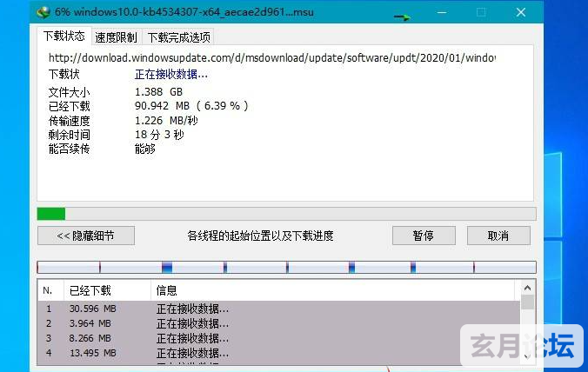Select thread row 4 with 13.495 MB
Image resolution: width=588 pixels, height=372 pixels.
pyautogui.click(x=278, y=353)
